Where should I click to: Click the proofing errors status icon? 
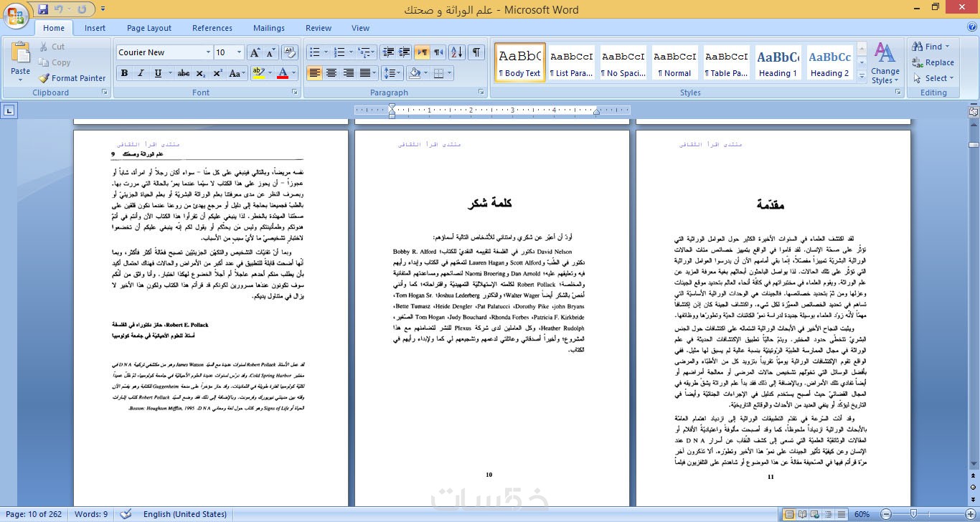tap(126, 514)
